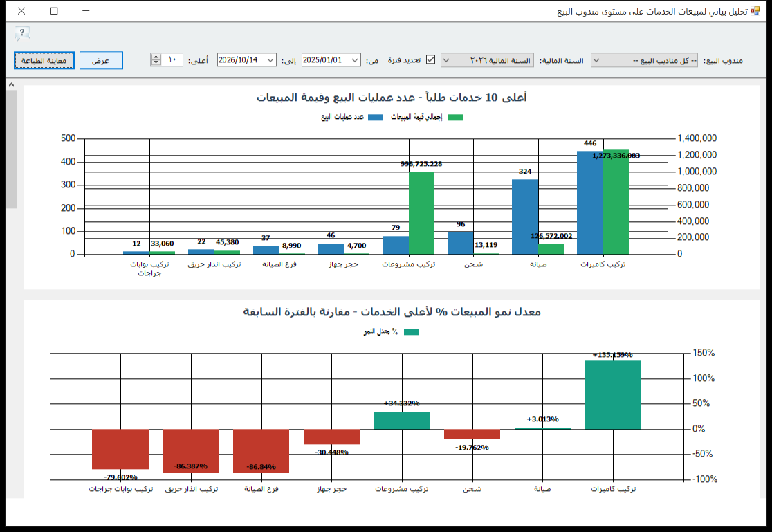Click the growth value +3.013%

tap(542, 419)
